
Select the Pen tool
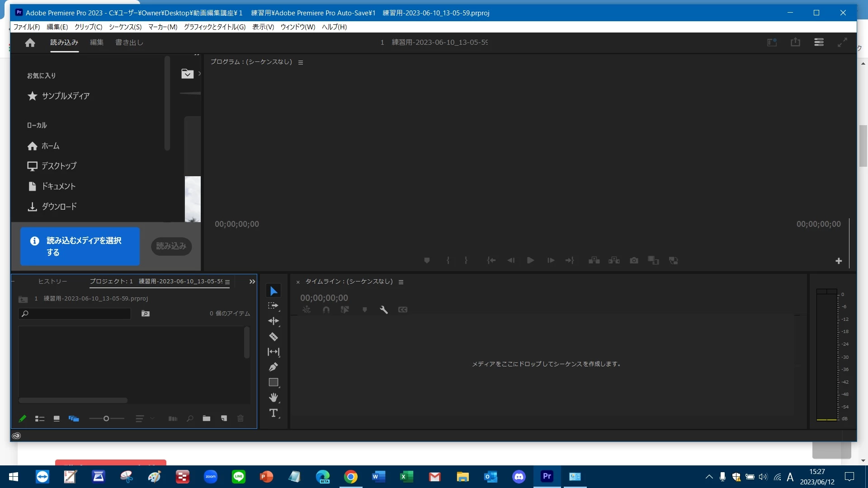pos(274,367)
